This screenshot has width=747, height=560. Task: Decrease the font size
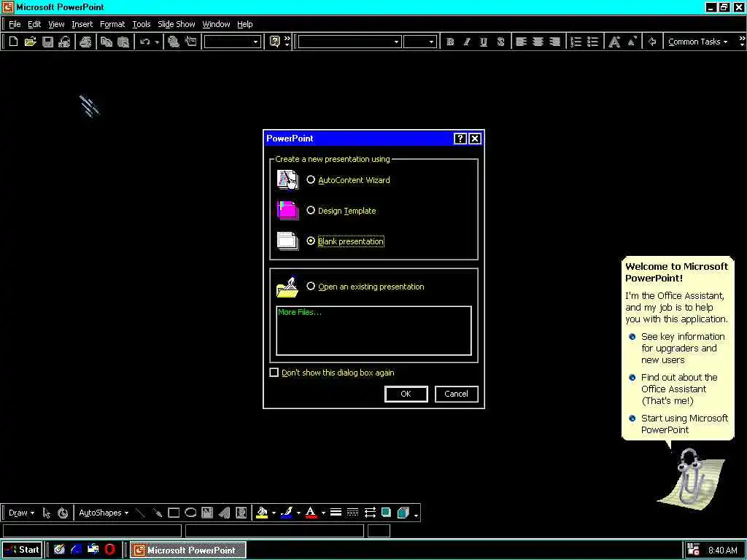632,42
